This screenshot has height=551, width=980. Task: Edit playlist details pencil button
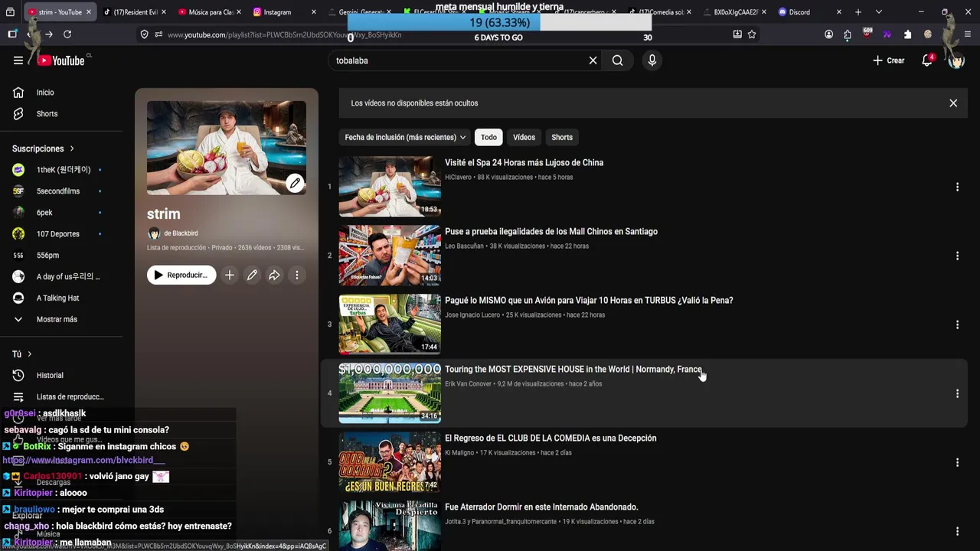click(252, 275)
